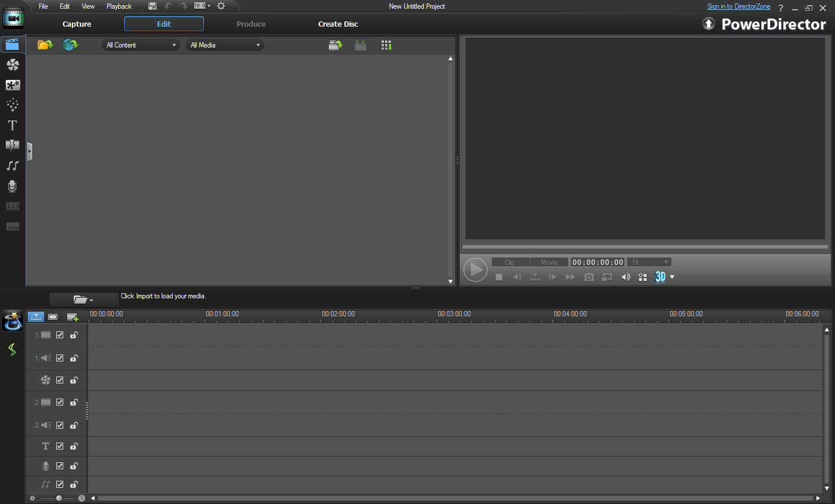Open the Chapter Room icon
This screenshot has height=504, width=835.
click(12, 206)
